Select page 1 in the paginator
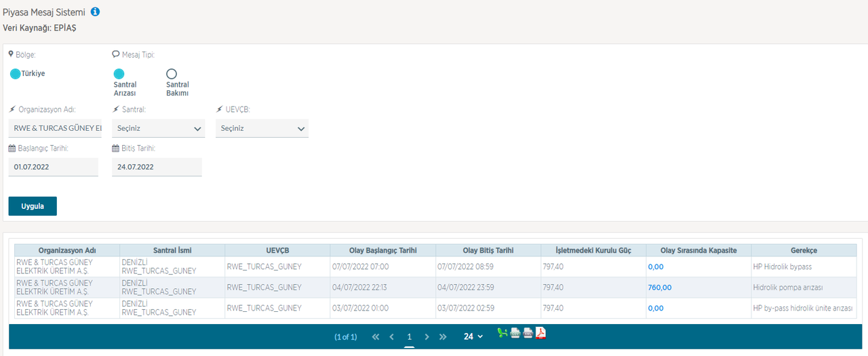 pos(410,336)
